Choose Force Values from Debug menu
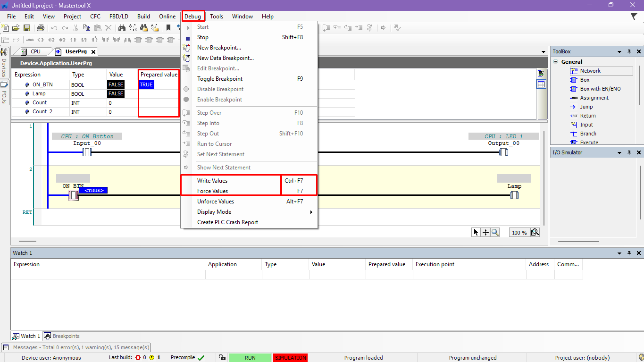 click(212, 191)
